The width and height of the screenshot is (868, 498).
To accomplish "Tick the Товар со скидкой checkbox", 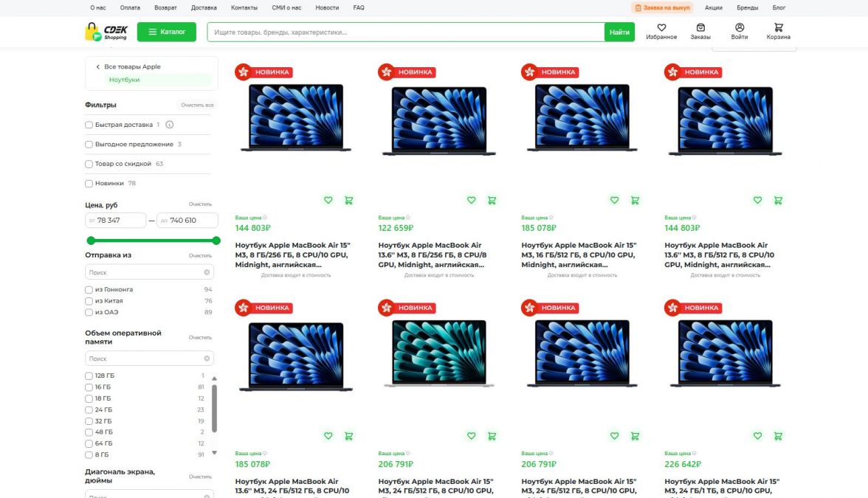I will [89, 165].
